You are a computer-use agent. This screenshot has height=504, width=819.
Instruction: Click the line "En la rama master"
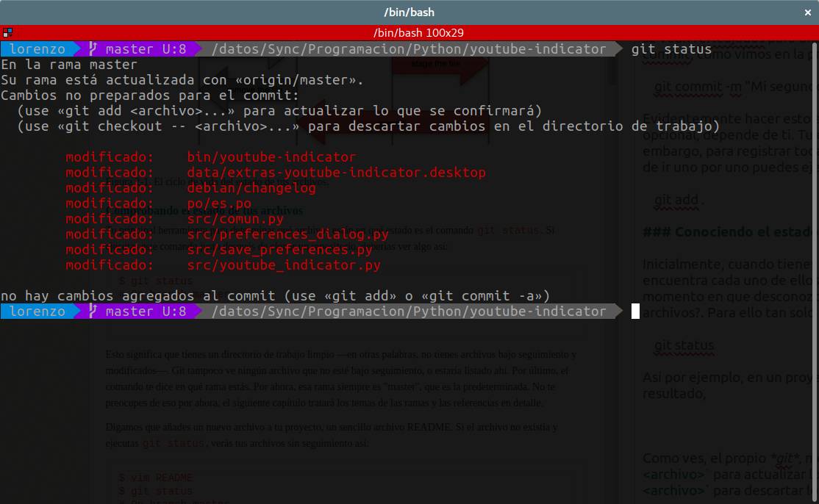(69, 64)
